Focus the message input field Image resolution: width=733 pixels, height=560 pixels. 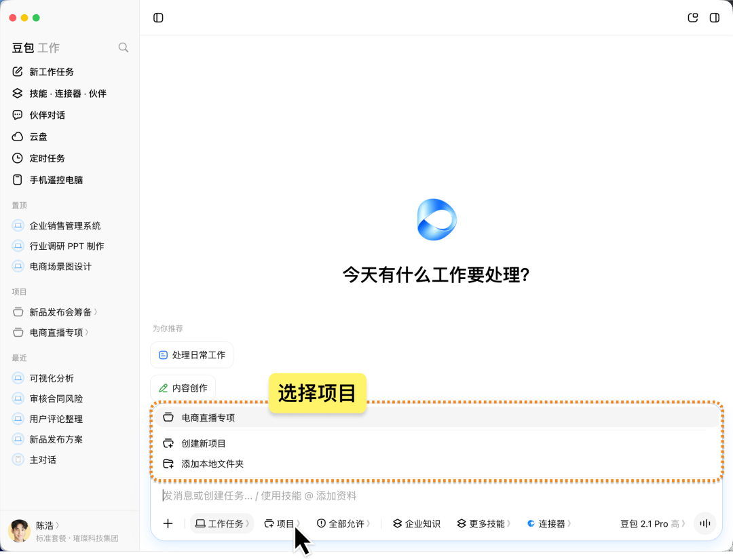click(x=436, y=496)
